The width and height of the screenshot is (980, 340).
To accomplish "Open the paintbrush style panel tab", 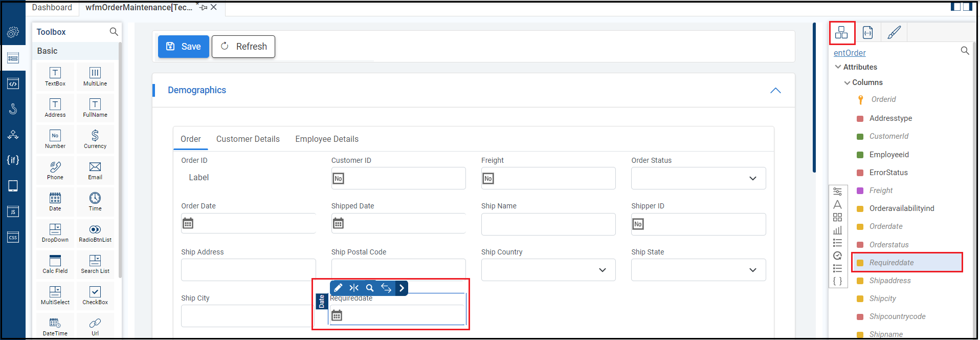I will (894, 32).
